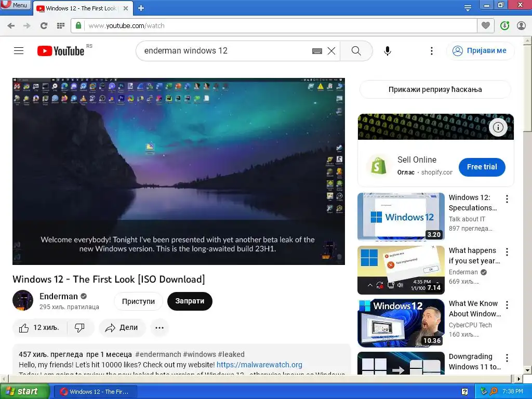
Task: Open Enderman channel avatar
Action: tap(23, 300)
